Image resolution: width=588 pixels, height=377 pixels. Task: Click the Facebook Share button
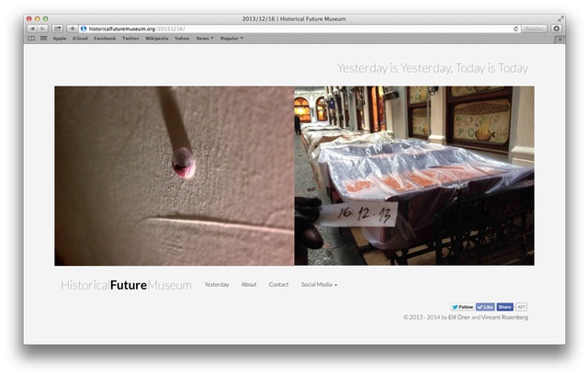(x=505, y=306)
